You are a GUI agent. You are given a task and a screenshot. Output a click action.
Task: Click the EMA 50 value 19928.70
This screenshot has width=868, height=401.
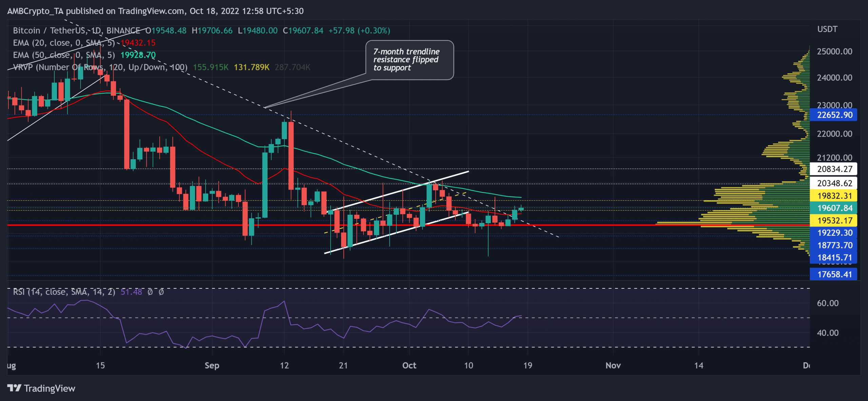click(138, 55)
